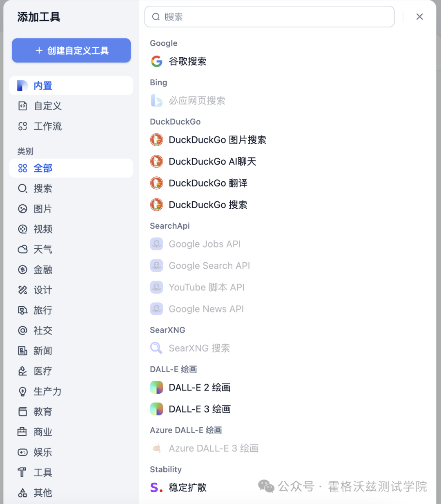Select the 社交 category icon
Screen dimensions: 441x504
[23, 330]
